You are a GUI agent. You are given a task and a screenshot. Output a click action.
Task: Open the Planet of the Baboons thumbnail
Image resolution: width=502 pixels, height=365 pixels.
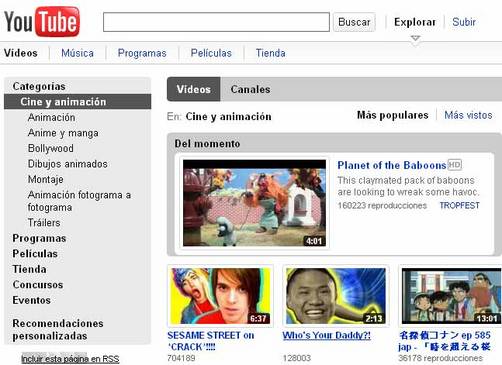pos(255,203)
